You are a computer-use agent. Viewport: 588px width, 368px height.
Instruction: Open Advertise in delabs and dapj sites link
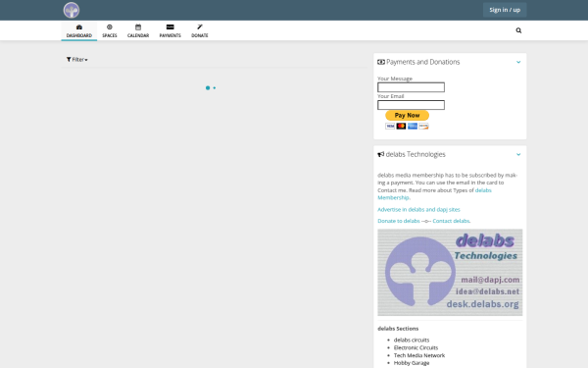pyautogui.click(x=418, y=210)
